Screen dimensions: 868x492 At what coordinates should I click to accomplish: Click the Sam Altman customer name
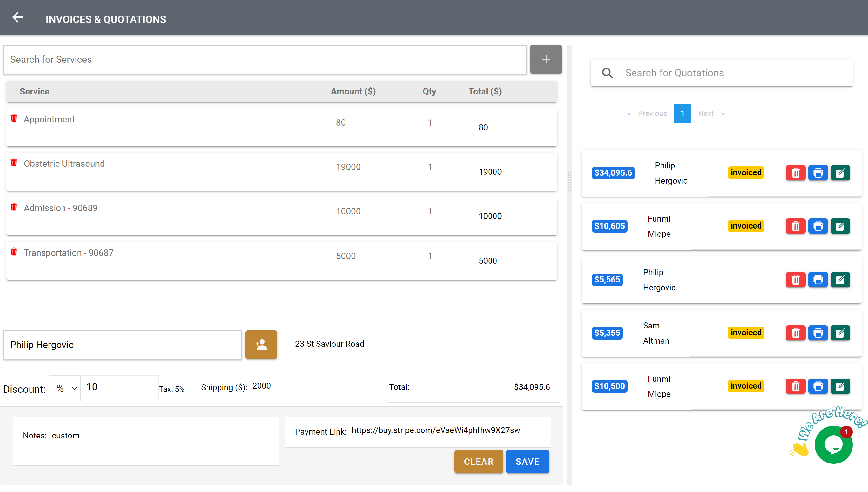pyautogui.click(x=656, y=333)
